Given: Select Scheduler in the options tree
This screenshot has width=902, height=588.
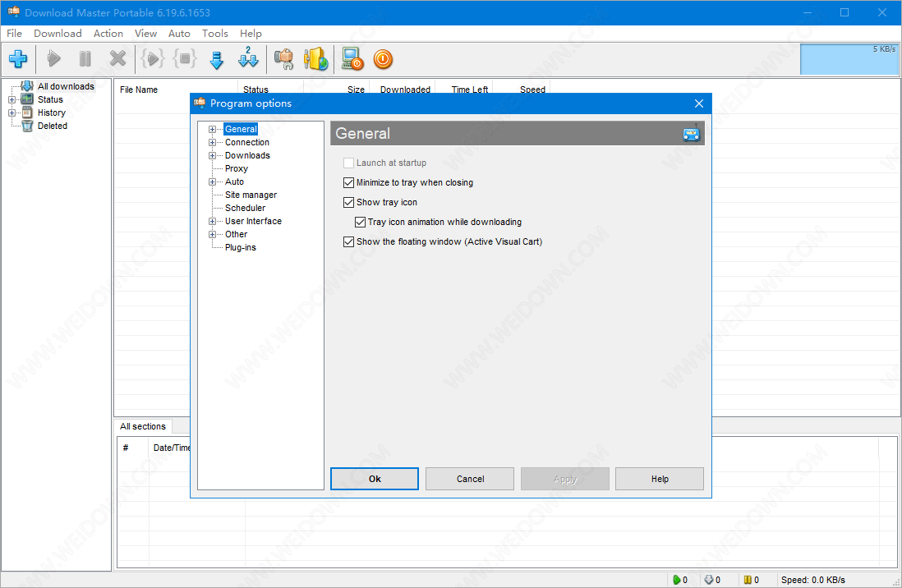Looking at the screenshot, I should click(245, 209).
